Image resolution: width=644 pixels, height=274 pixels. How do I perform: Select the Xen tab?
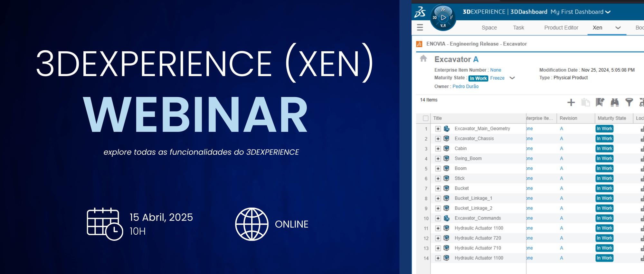pyautogui.click(x=597, y=28)
